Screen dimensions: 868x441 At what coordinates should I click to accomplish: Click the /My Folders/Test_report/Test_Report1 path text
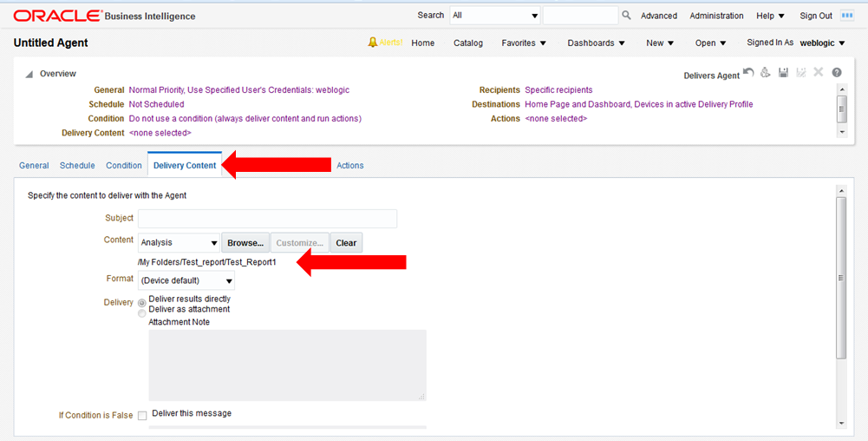click(x=207, y=262)
